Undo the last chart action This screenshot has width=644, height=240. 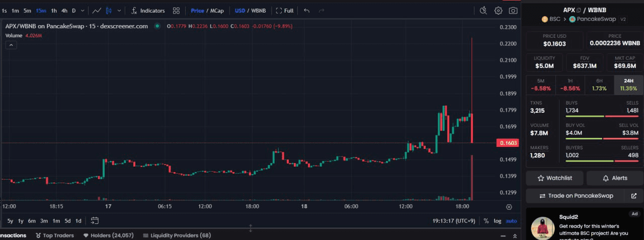tap(307, 11)
